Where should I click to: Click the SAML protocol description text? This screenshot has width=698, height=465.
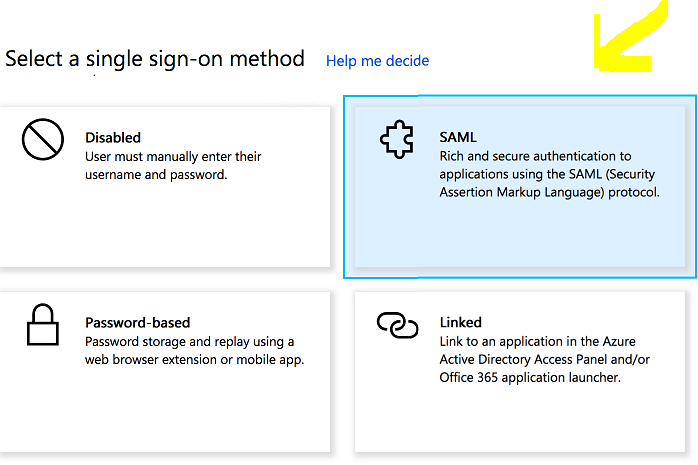click(550, 174)
